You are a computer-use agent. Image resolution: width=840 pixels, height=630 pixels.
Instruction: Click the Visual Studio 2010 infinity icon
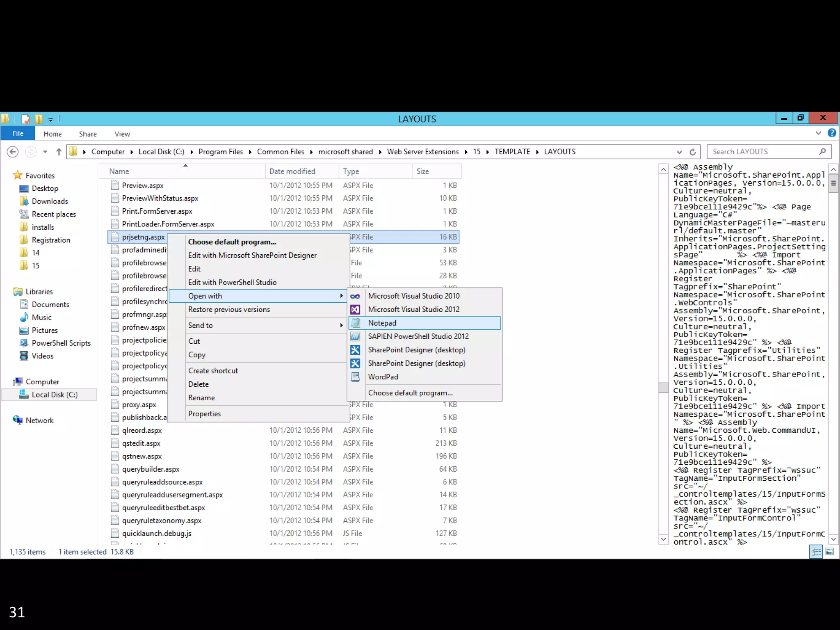pyautogui.click(x=355, y=296)
